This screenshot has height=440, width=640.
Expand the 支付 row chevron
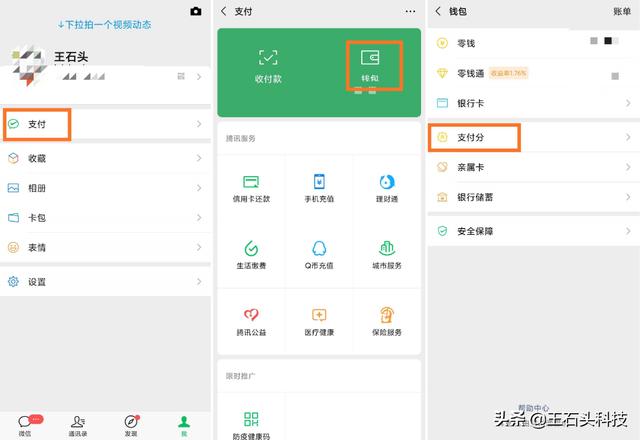199,124
